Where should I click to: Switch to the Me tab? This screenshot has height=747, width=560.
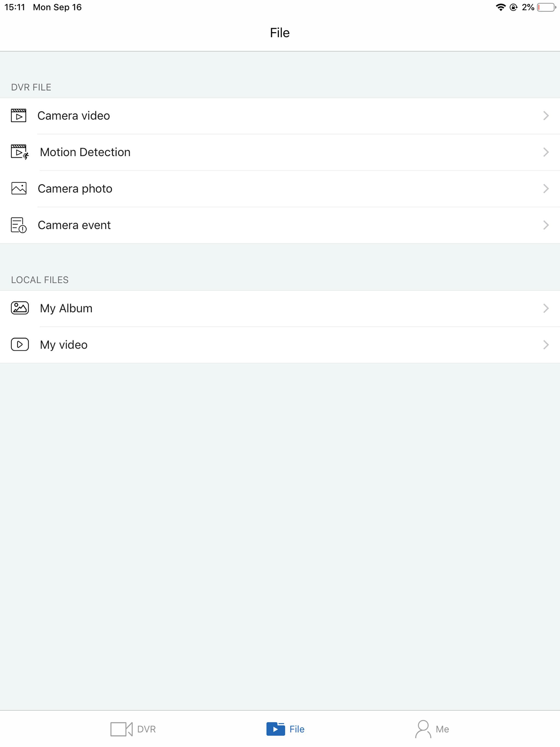432,729
